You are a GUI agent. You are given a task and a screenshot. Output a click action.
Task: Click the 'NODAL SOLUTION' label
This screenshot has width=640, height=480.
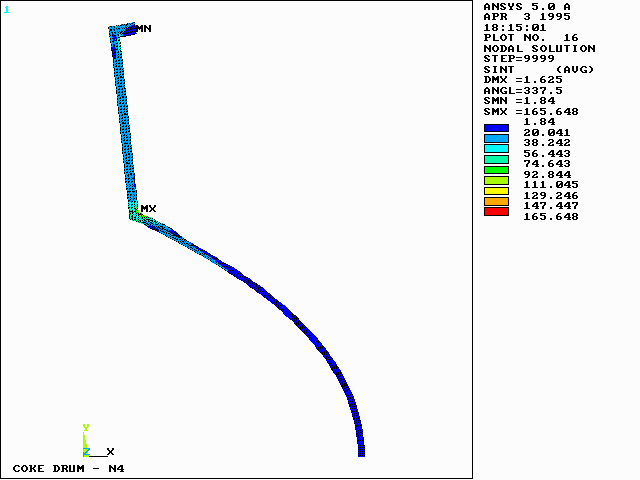click(540, 48)
